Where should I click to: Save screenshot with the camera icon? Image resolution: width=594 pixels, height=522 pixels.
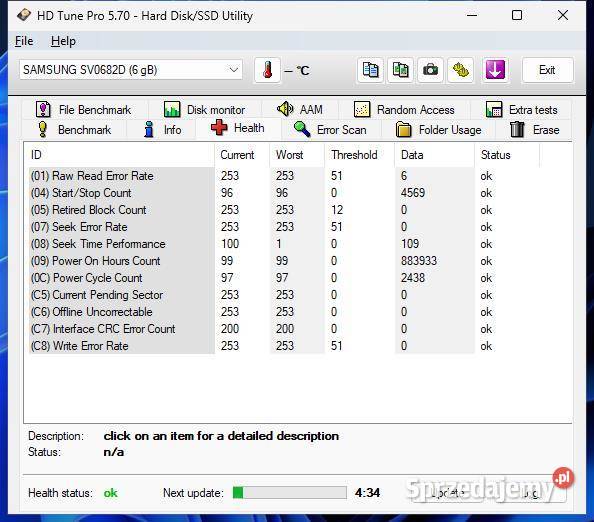pyautogui.click(x=430, y=70)
